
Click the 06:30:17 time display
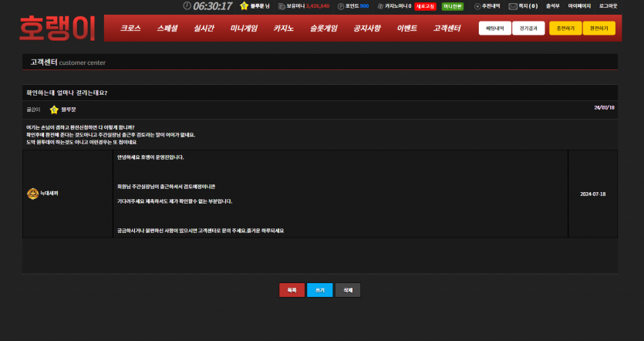tap(212, 6)
